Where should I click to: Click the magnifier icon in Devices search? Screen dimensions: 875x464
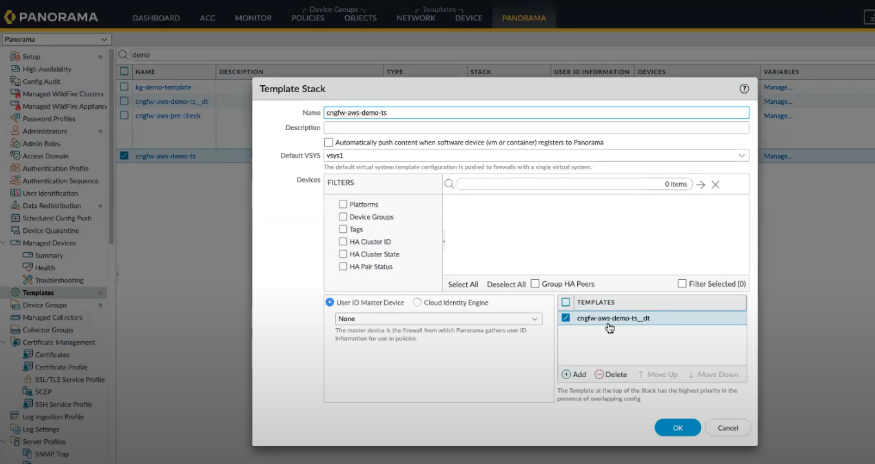click(449, 185)
